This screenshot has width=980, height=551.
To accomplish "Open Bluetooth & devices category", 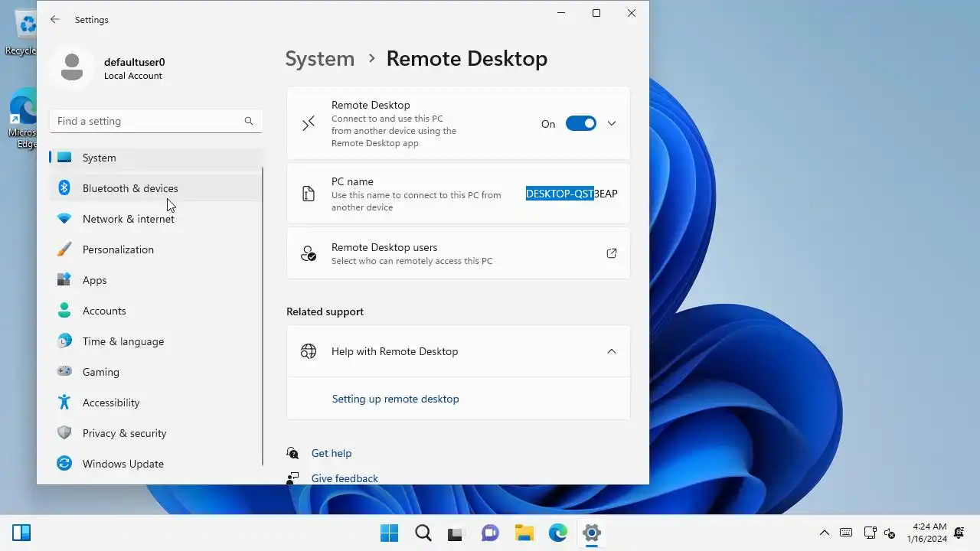I will point(156,188).
